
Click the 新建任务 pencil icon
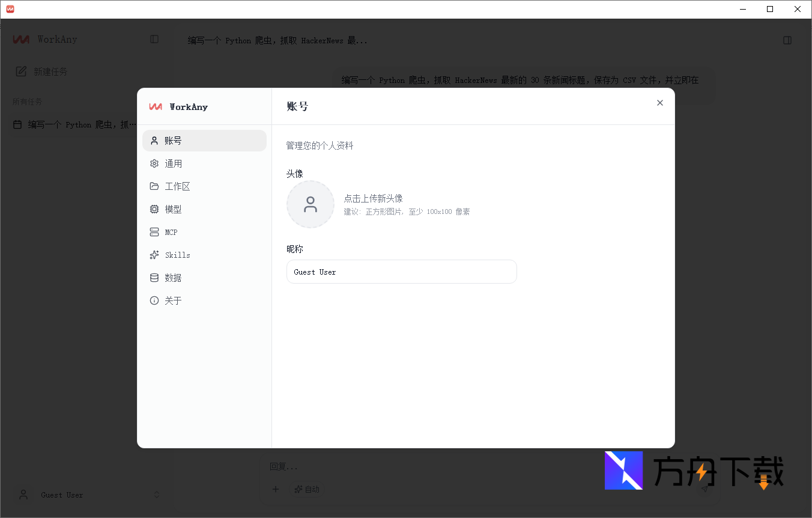tap(20, 71)
